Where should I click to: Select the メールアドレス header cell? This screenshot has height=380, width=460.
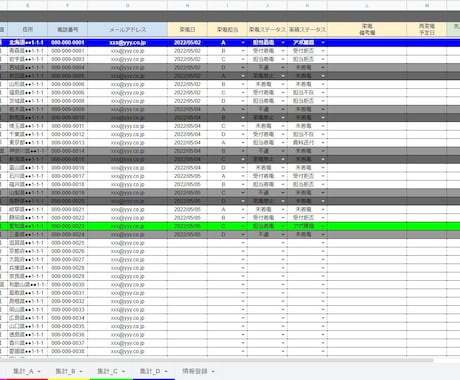tap(127, 29)
